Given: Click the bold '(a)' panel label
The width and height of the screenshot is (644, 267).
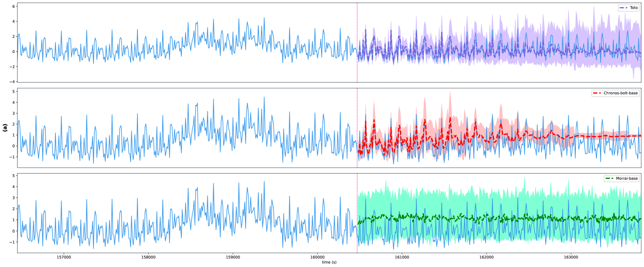Looking at the screenshot, I should pyautogui.click(x=5, y=128).
